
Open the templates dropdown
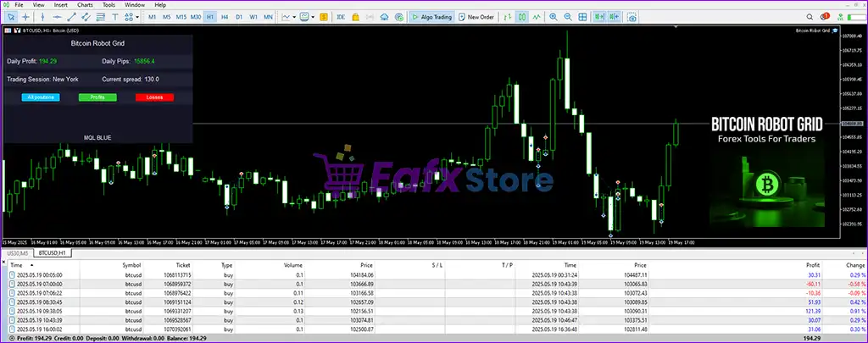point(307,17)
